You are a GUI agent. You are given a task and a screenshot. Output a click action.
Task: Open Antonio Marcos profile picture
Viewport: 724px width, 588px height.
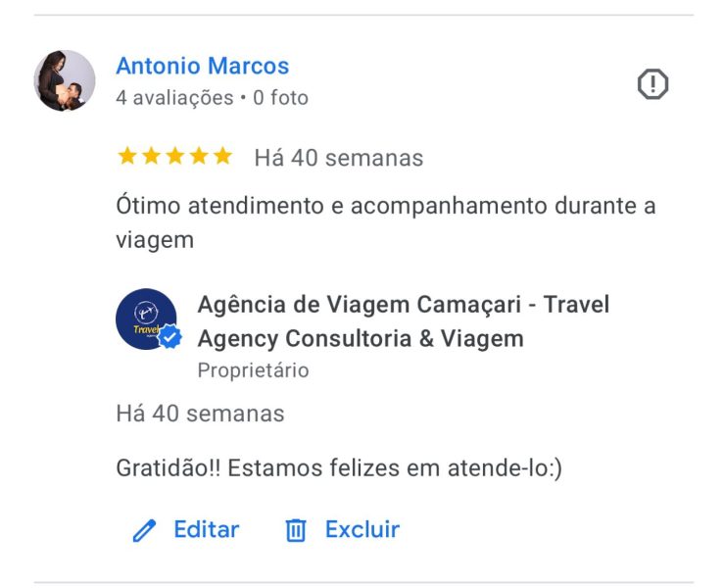[65, 80]
